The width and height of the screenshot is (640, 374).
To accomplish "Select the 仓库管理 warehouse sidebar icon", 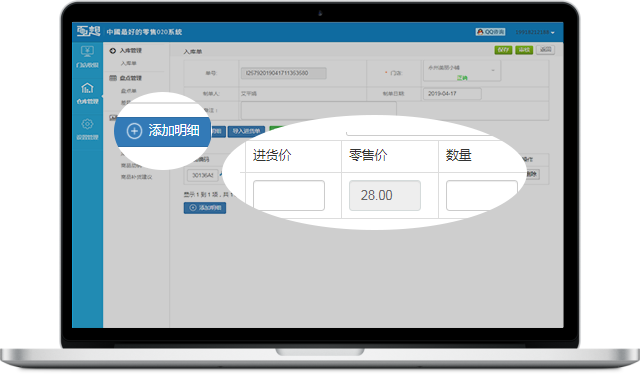I will (x=87, y=87).
